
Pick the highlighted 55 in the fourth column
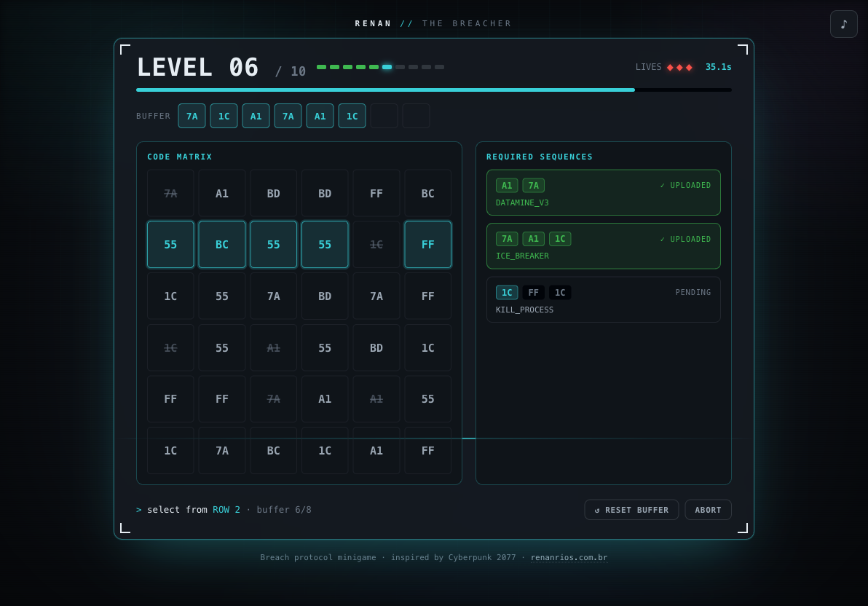(x=325, y=244)
